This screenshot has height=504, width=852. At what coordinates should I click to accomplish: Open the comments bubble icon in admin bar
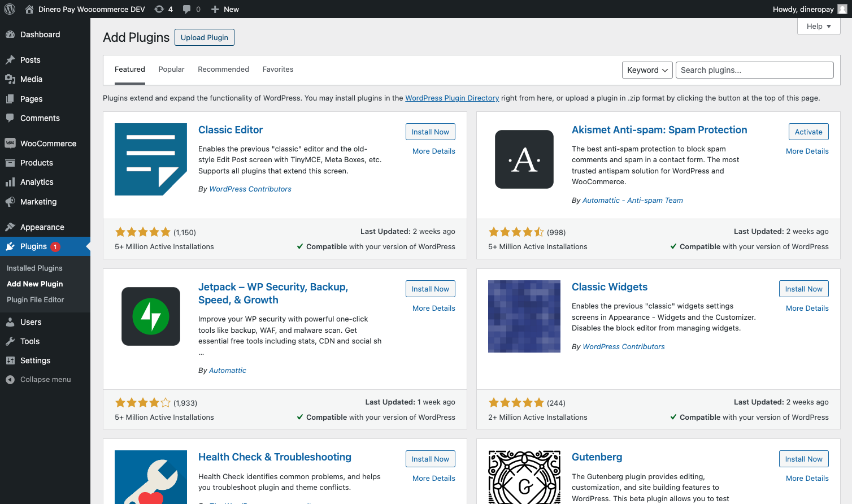pyautogui.click(x=192, y=9)
